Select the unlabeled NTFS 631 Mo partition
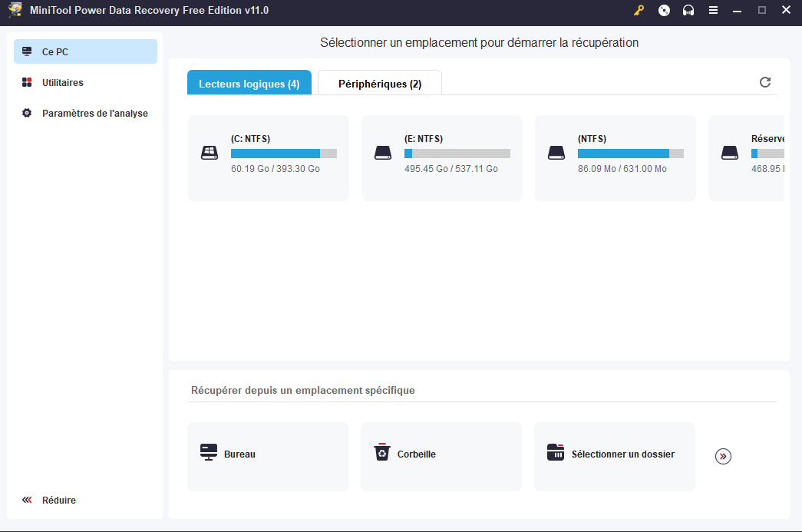The image size is (802, 532). coord(615,157)
